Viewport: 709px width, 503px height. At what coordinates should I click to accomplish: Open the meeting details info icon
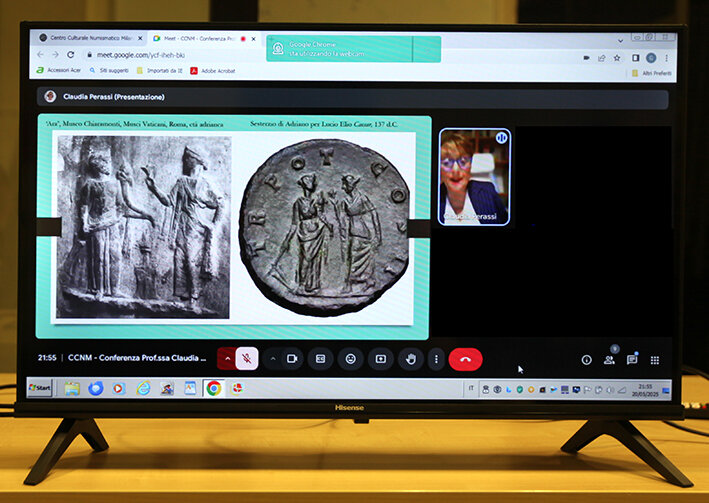pyautogui.click(x=586, y=360)
